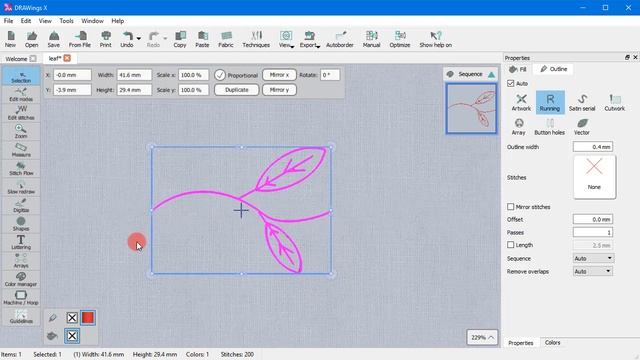Switch to the Welcome tab
Viewport: 640px width, 360px height.
point(20,59)
